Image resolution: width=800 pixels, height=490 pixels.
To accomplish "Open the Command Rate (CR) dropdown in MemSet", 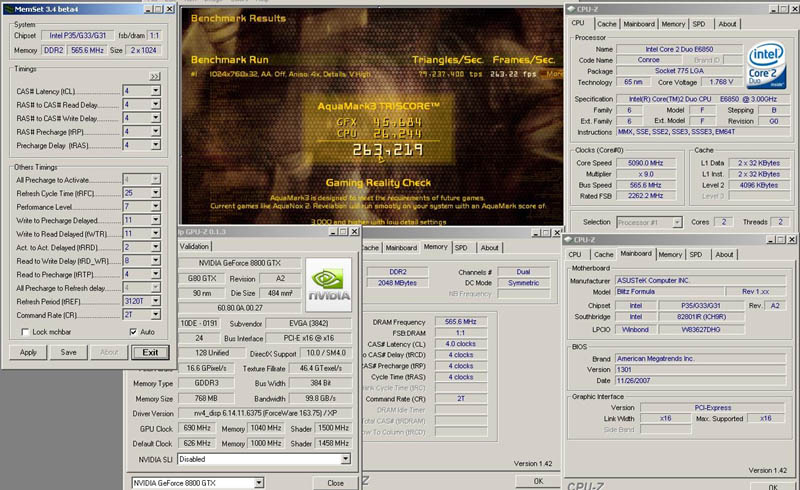I will coord(155,314).
